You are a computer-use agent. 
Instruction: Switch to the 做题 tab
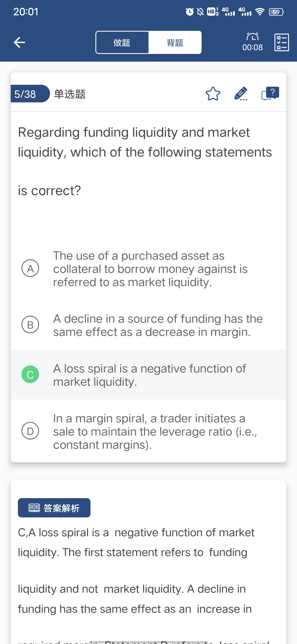[x=122, y=43]
